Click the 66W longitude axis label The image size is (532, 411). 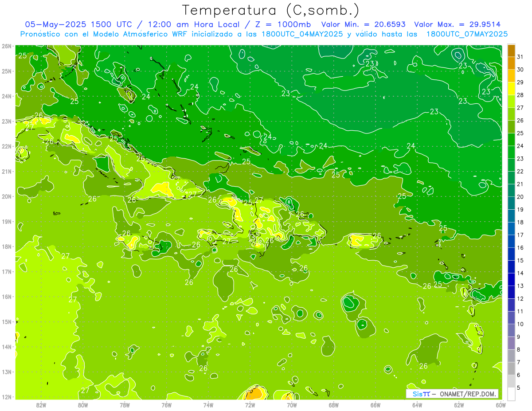point(375,405)
